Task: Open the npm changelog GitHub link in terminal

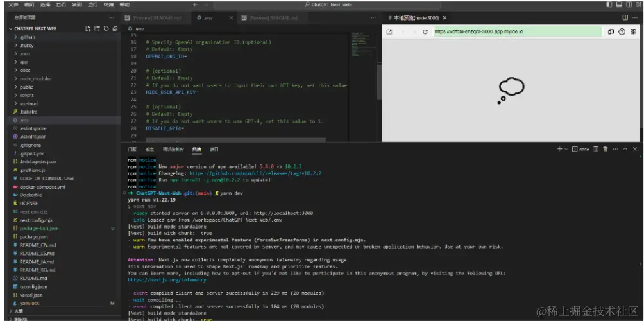Action: tap(255, 173)
